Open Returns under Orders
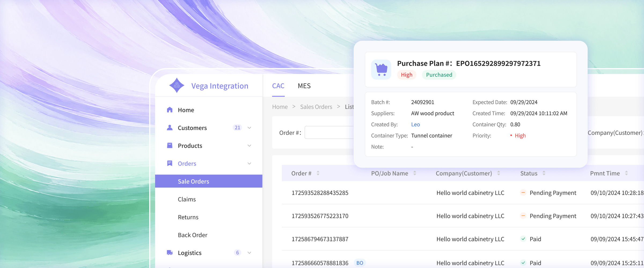The image size is (644, 268). [188, 217]
